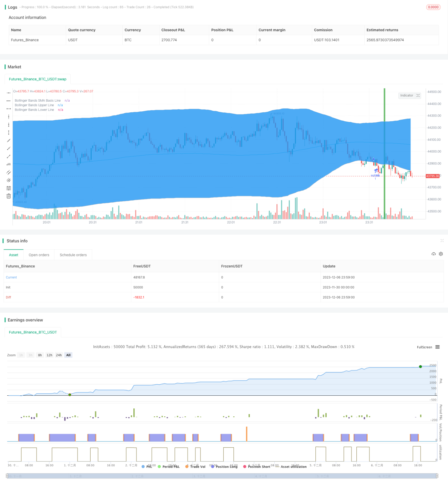Image resolution: width=448 pixels, height=486 pixels.
Task: Delete drawings with the trash icon
Action: pos(9,196)
